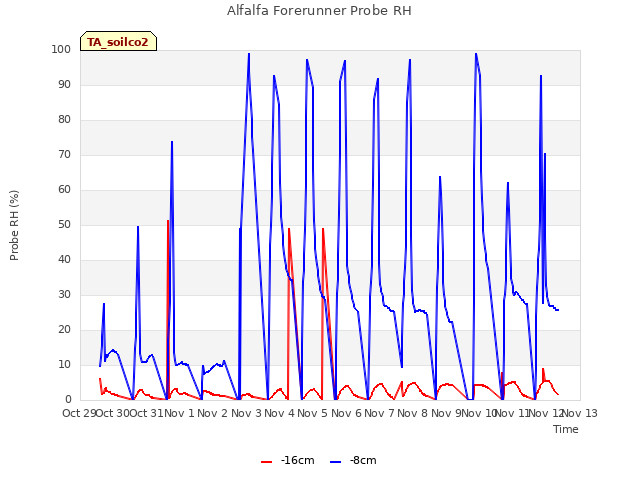Click the y-axis value 0
The height and width of the screenshot is (480, 640).
pyautogui.click(x=68, y=400)
